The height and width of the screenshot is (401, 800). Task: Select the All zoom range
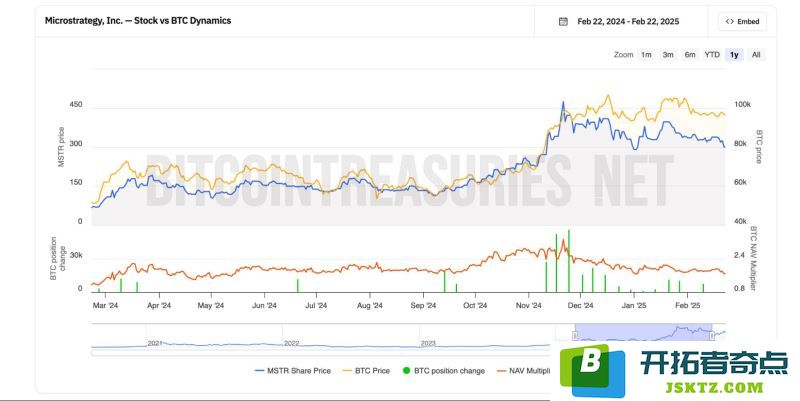[x=756, y=55]
